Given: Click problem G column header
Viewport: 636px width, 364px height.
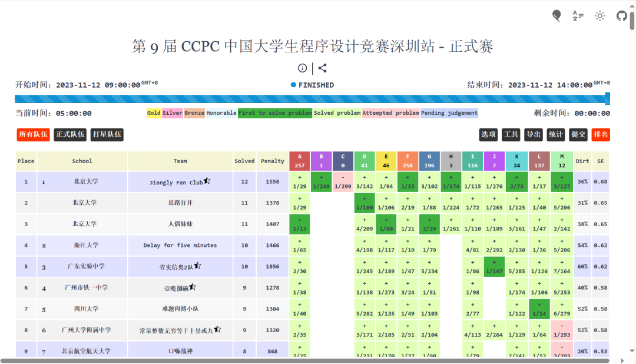Looking at the screenshot, I should pos(429,161).
